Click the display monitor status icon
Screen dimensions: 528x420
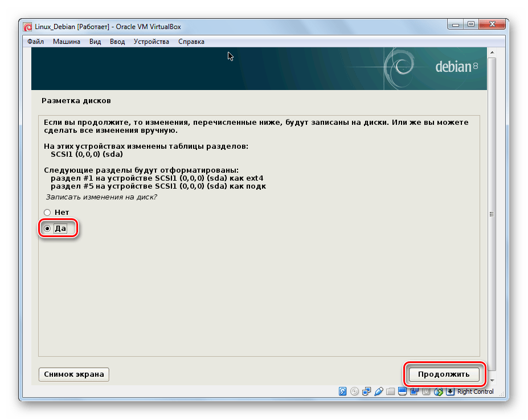coord(402,391)
